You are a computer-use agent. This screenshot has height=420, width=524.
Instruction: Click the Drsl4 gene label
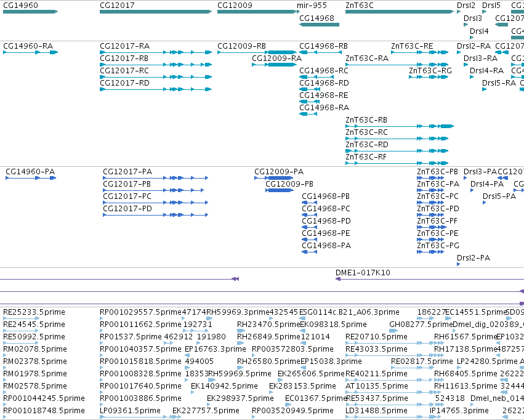click(x=479, y=31)
